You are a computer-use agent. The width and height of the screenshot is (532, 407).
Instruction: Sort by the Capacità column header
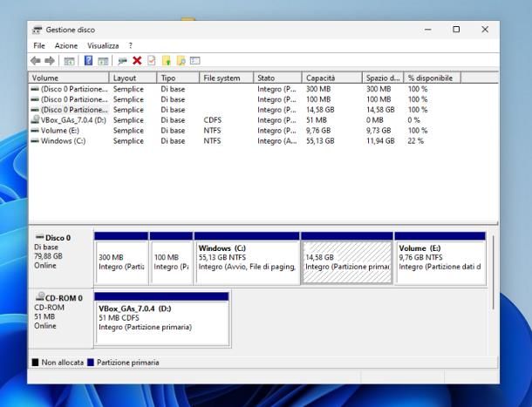[331, 78]
